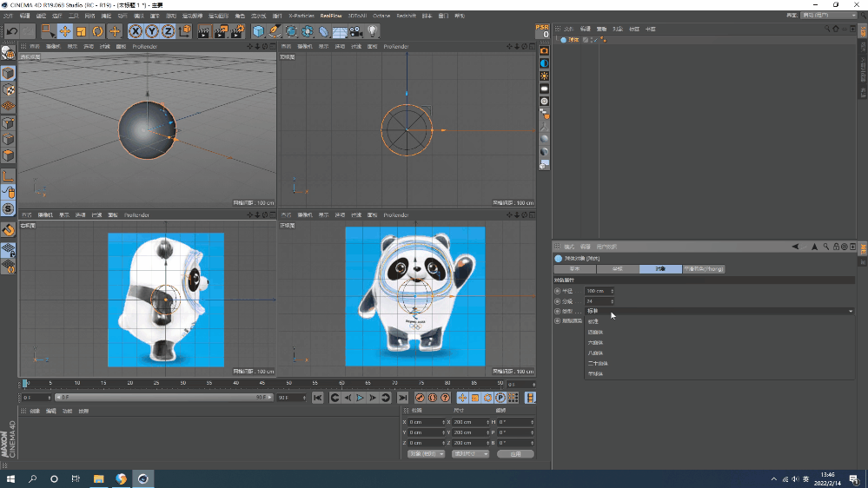Choose 六面体 from type dropdown

point(596,342)
